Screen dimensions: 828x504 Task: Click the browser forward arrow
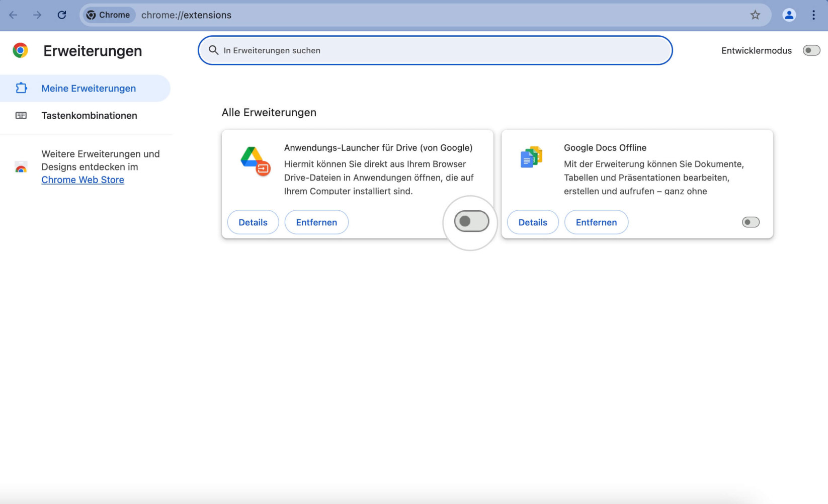pos(37,15)
